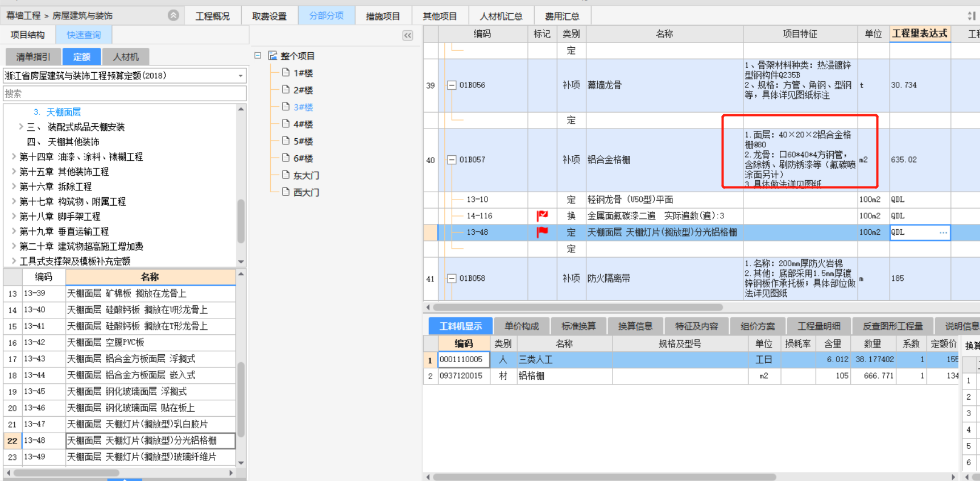The image size is (980, 481).
Task: Select row 13-10 轻钢龙骨 (U50型)平面
Action: [x=630, y=200]
